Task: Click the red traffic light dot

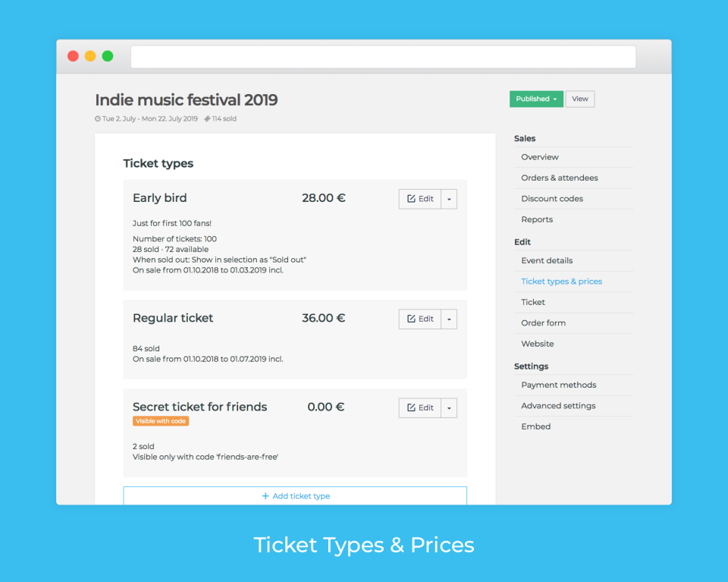Action: (x=73, y=55)
